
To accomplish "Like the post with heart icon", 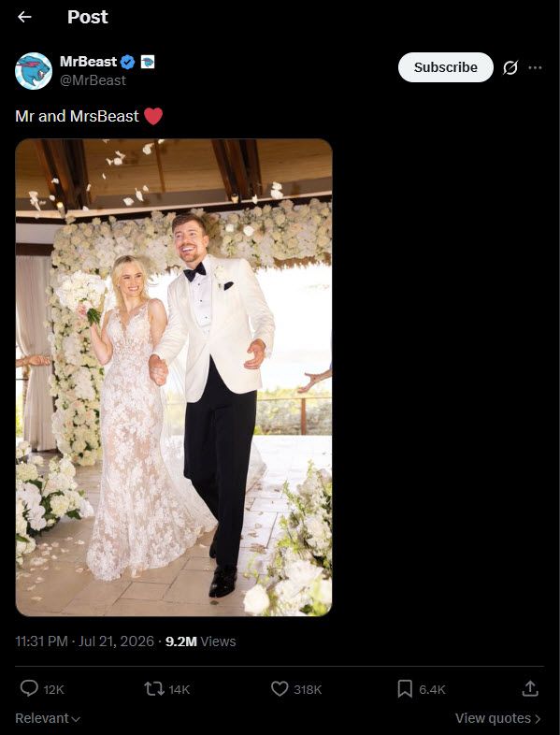I will tap(280, 688).
